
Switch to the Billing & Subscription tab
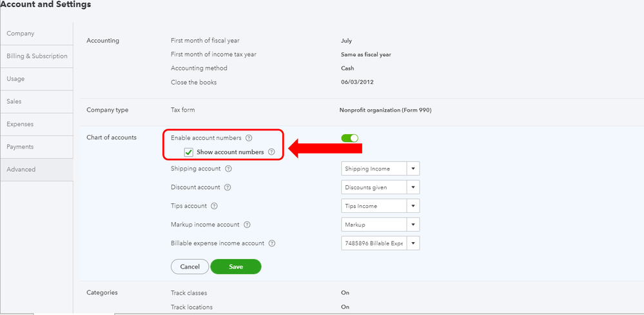[x=37, y=56]
